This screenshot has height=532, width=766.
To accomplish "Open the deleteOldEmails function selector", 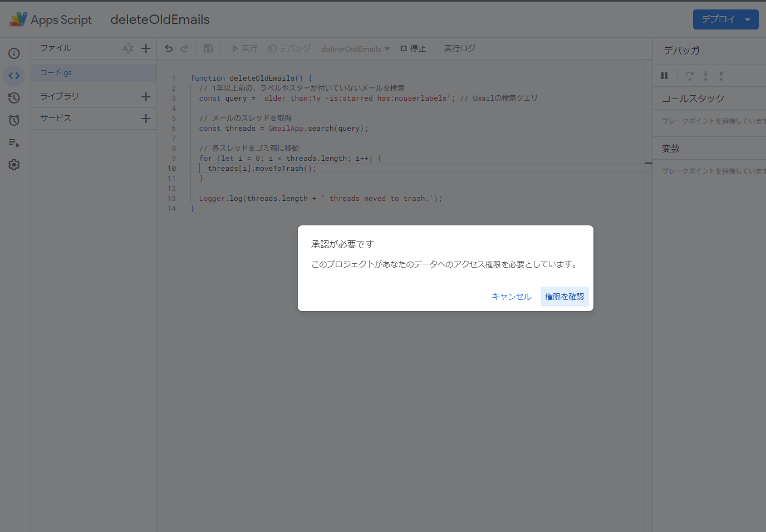I will 355,48.
